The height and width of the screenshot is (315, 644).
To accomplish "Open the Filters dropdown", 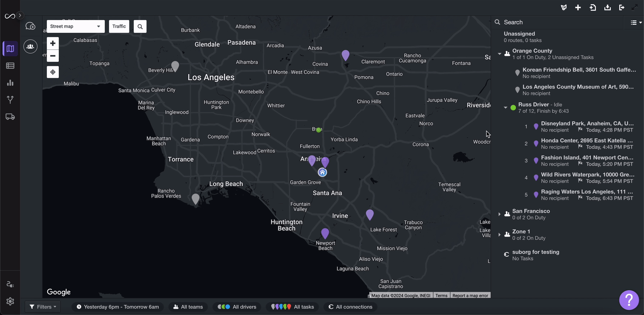I will pyautogui.click(x=43, y=307).
